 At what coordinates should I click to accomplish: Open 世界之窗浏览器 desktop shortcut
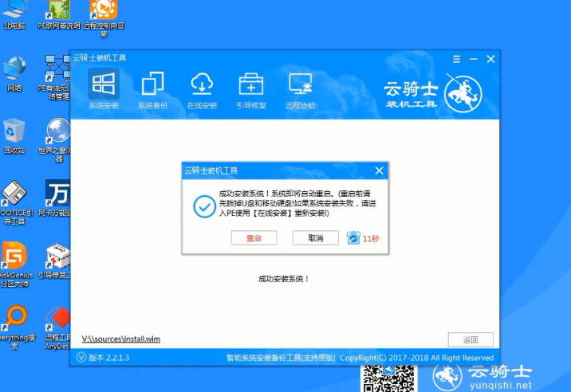click(x=54, y=139)
